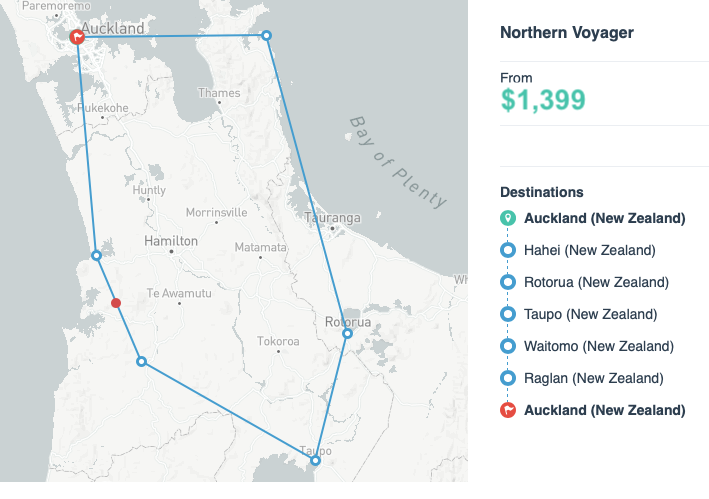Click the Raglan waypoint circle on map
This screenshot has width=709, height=499.
click(96, 256)
